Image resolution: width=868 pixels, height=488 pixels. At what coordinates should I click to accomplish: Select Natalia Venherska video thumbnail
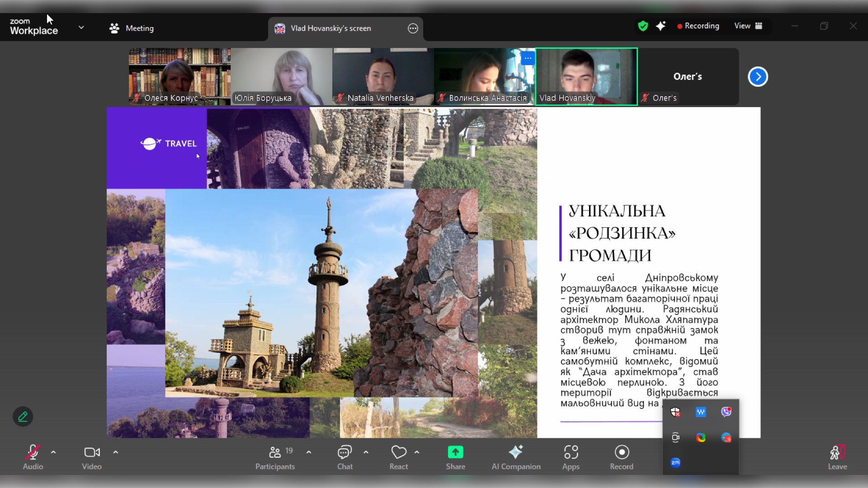(x=383, y=76)
